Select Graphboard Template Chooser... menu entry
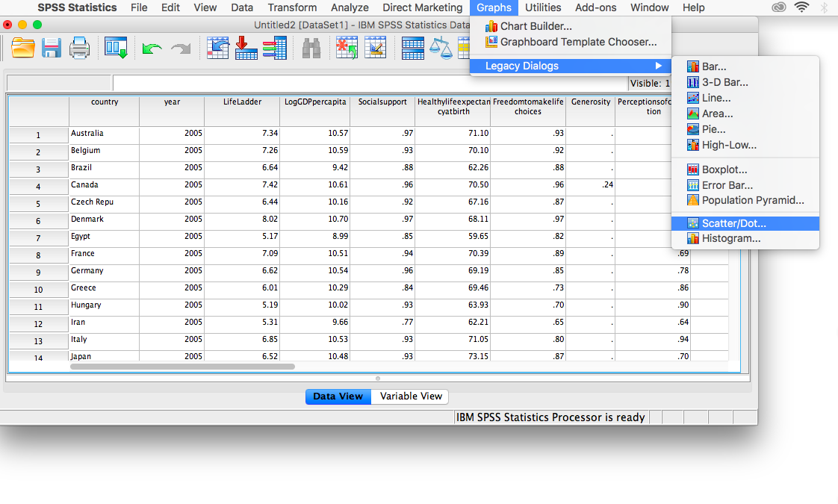Viewport: 838px width, 504px height. click(x=571, y=42)
